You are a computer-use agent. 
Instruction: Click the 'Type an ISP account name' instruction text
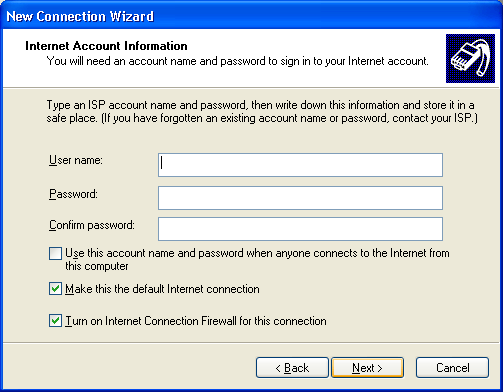pyautogui.click(x=262, y=111)
